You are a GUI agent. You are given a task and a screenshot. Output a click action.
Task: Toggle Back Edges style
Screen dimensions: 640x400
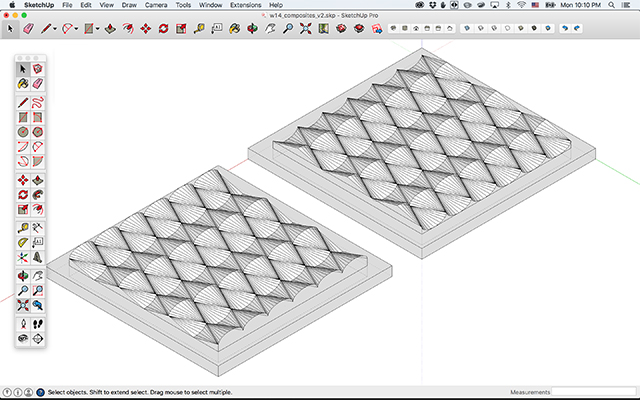pyautogui.click(x=481, y=28)
